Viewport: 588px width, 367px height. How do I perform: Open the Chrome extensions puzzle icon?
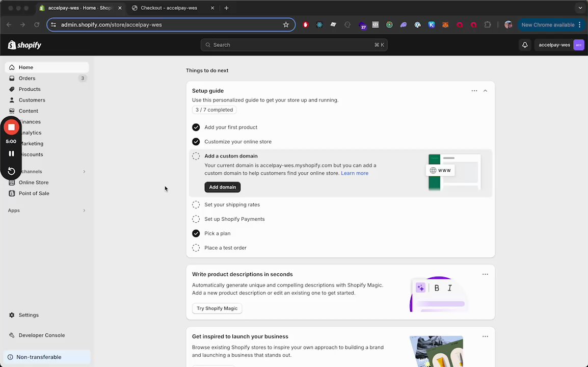tap(488, 25)
